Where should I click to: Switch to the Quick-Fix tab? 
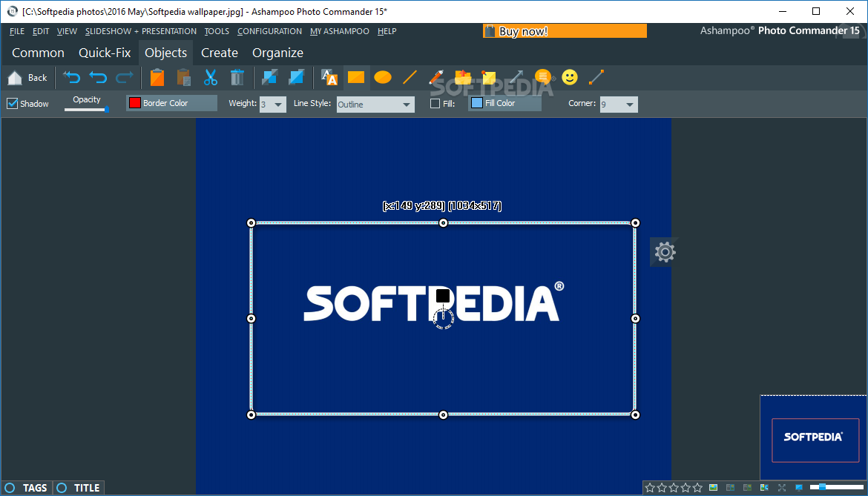pyautogui.click(x=105, y=53)
